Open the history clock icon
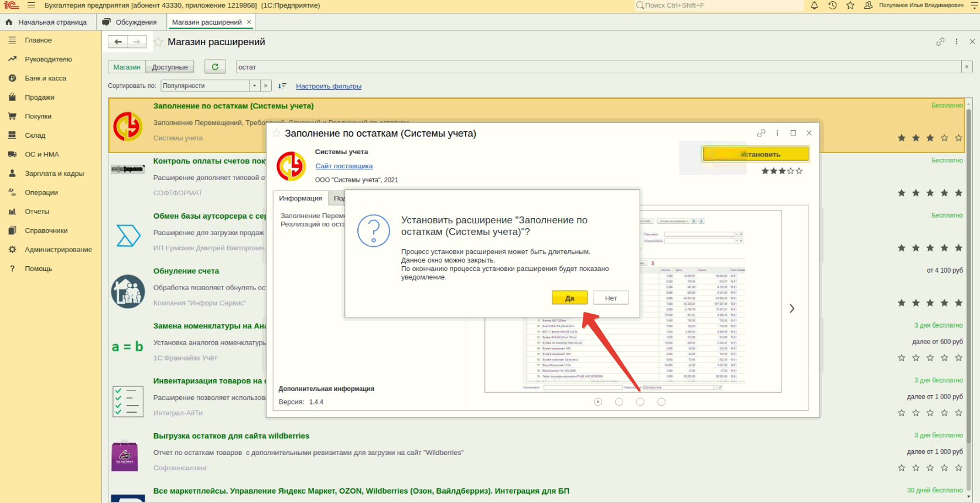The image size is (980, 503). point(832,5)
